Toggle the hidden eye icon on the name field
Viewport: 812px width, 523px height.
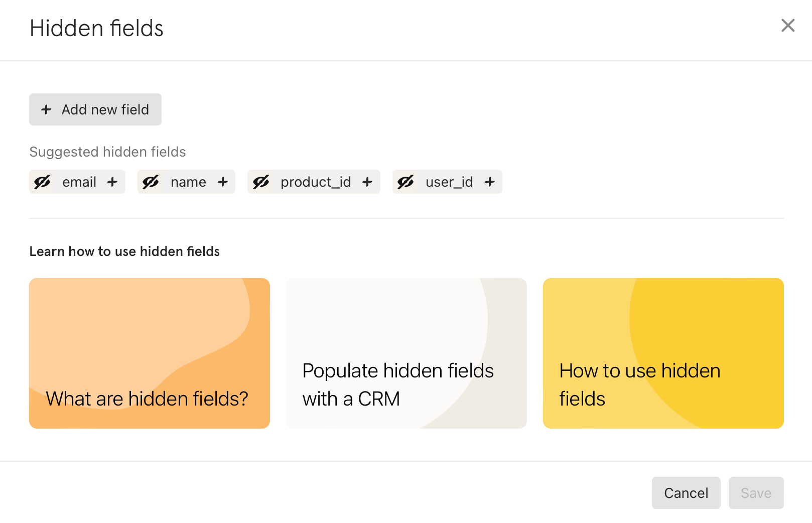[x=152, y=182]
